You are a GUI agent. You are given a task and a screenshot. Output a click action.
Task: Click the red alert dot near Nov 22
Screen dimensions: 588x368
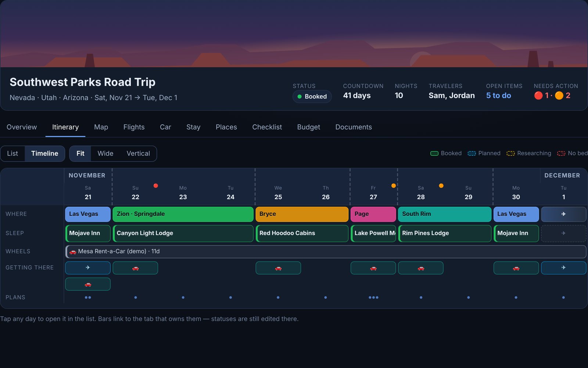156,185
